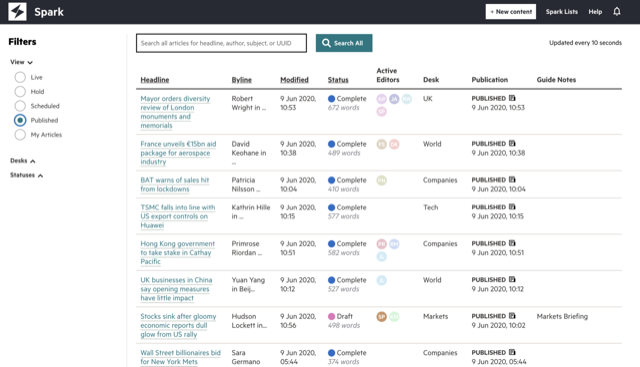The height and width of the screenshot is (367, 640).
Task: Click '672 words' count text
Action: coord(343,107)
